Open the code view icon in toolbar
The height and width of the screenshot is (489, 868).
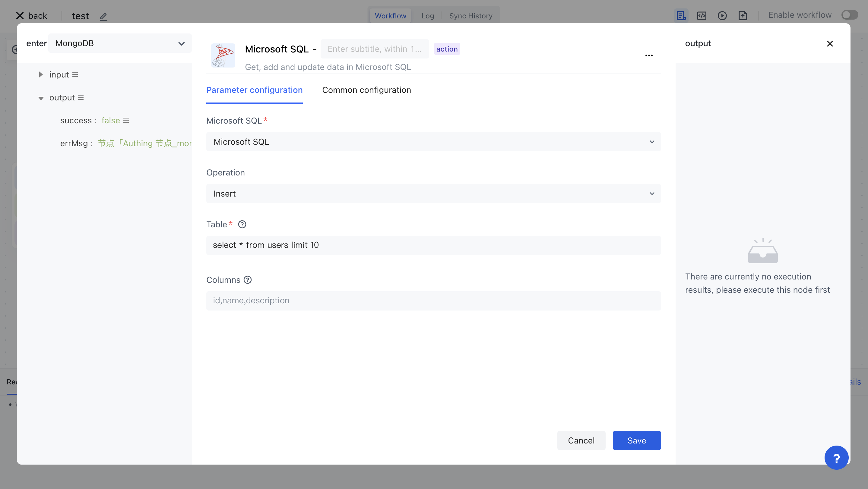(x=702, y=16)
